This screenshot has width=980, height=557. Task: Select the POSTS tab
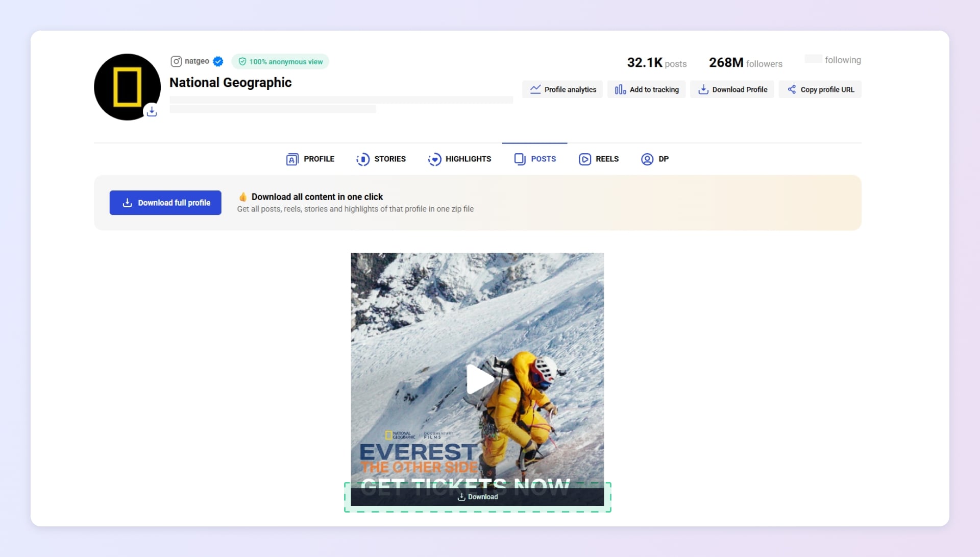[535, 159]
